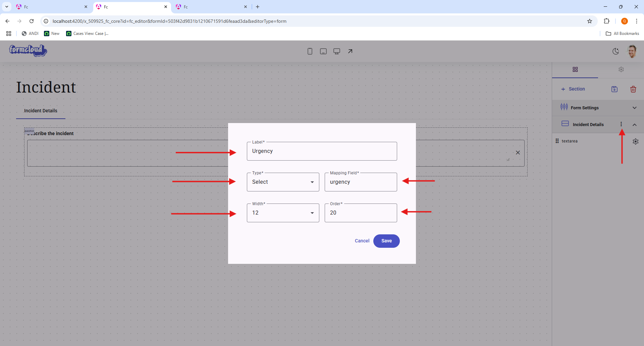644x346 pixels.
Task: Click the save form disk icon
Action: [x=614, y=89]
